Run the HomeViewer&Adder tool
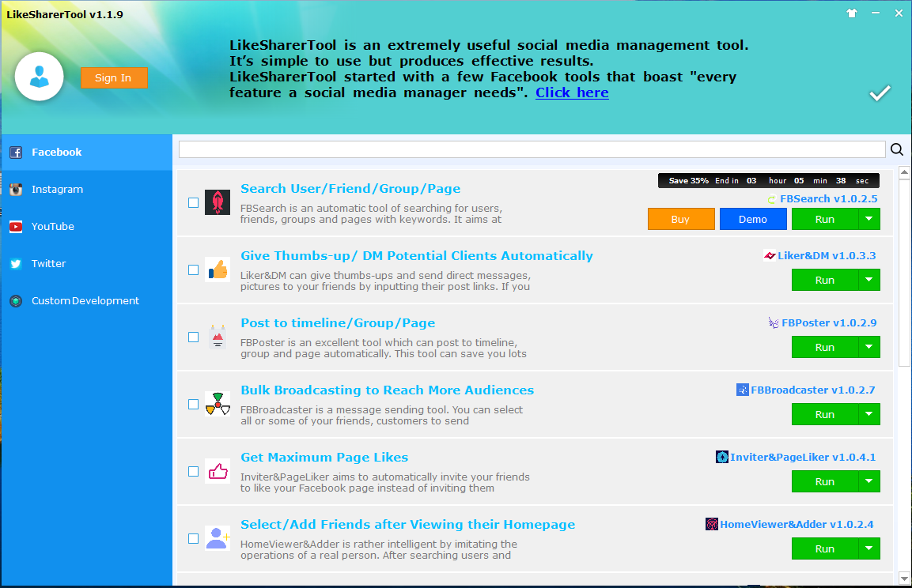This screenshot has width=912, height=588. (825, 548)
